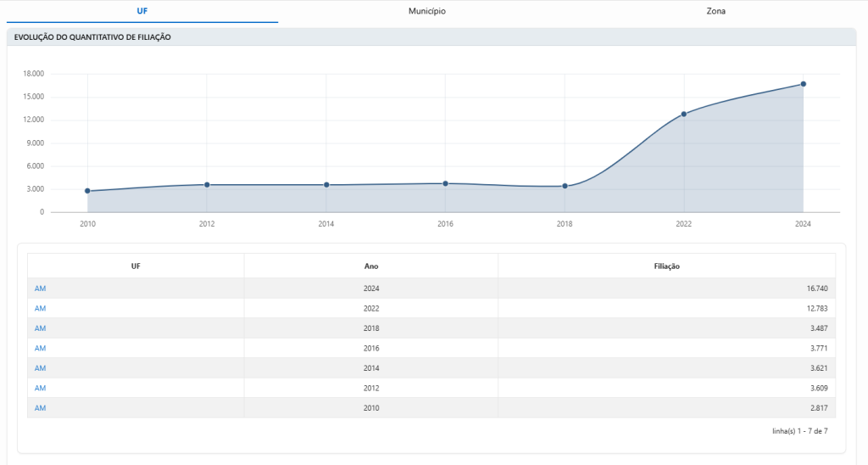The height and width of the screenshot is (465, 868).
Task: Click the 2018 chart data point
Action: 565,186
